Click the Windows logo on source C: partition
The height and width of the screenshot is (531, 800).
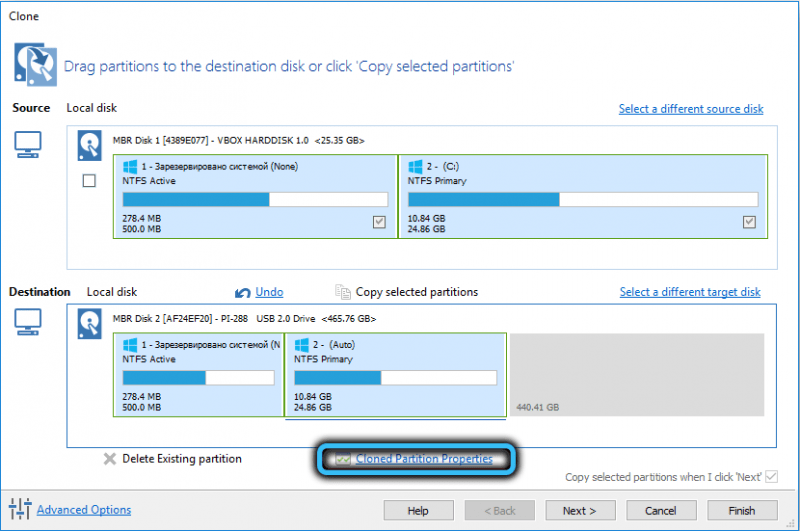pos(415,166)
